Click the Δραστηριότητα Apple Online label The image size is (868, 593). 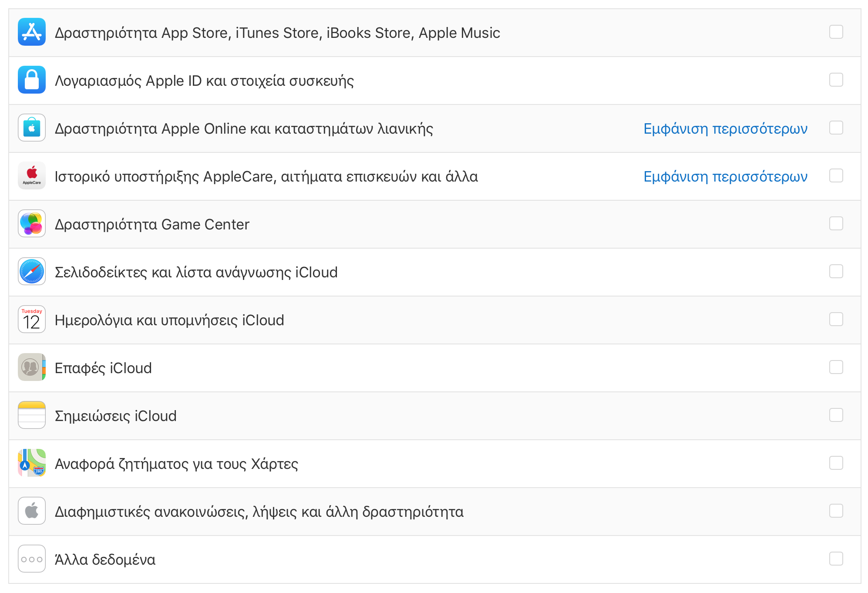244,129
